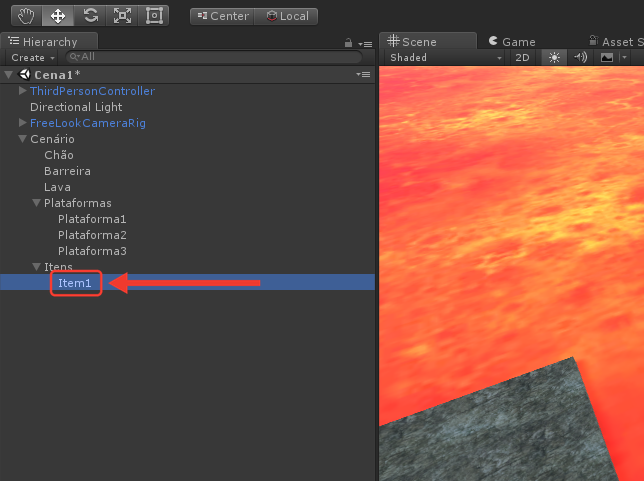Toggle scene effects image icon

607,58
